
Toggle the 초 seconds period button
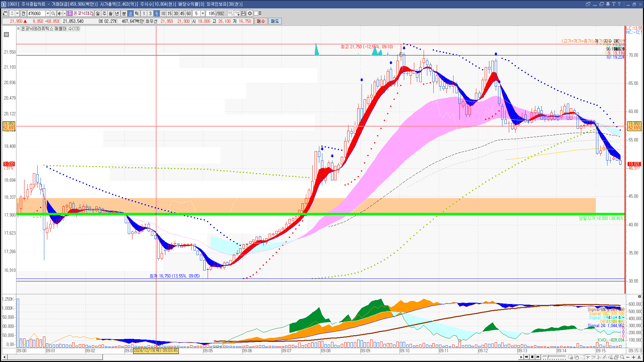pyautogui.click(x=130, y=13)
